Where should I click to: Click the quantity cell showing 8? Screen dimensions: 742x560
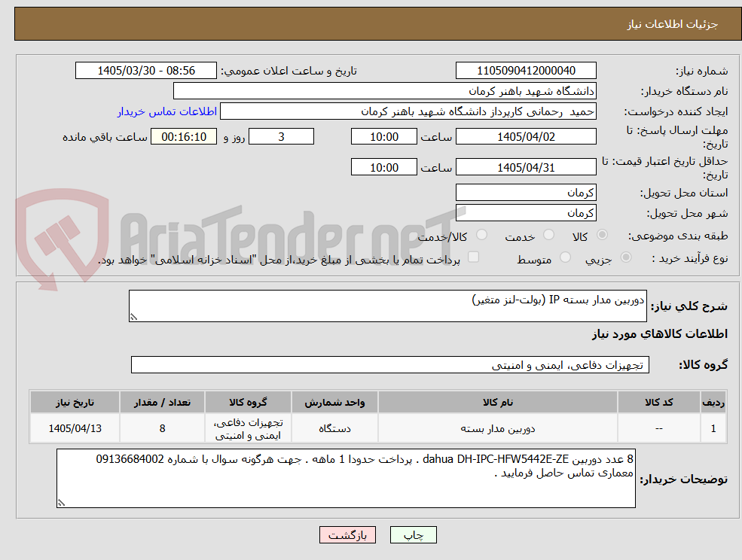coord(162,428)
